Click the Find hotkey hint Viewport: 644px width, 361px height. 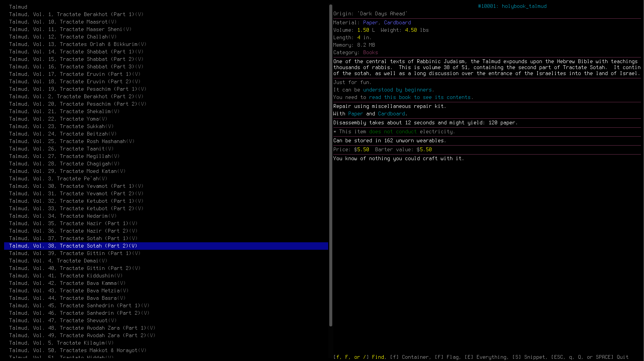coord(359,357)
